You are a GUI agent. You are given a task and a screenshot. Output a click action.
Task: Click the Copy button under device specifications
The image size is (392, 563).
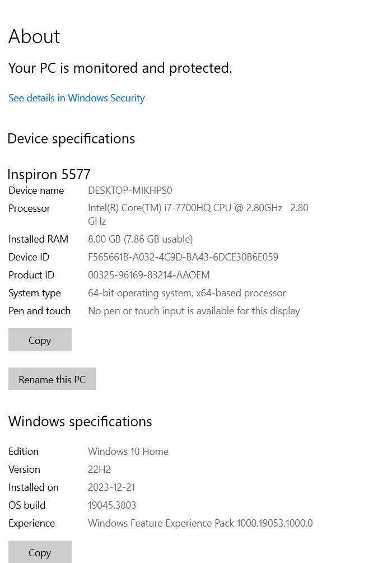click(x=40, y=339)
